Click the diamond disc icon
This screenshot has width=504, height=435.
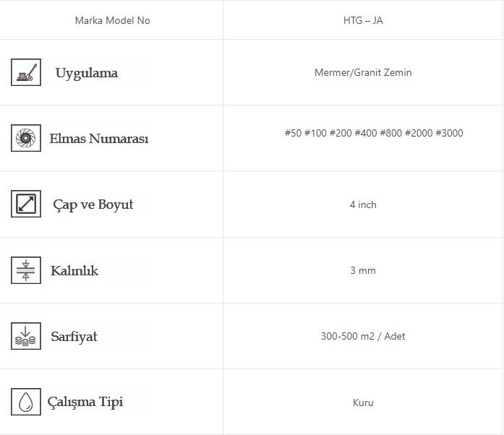tap(26, 138)
